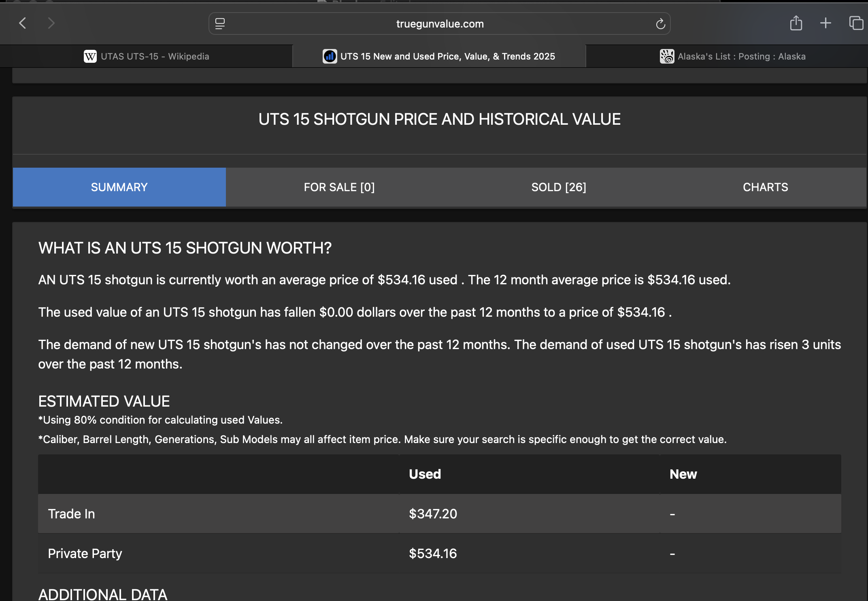Viewport: 868px width, 601px height.
Task: Go back to the previous page
Action: tap(23, 23)
